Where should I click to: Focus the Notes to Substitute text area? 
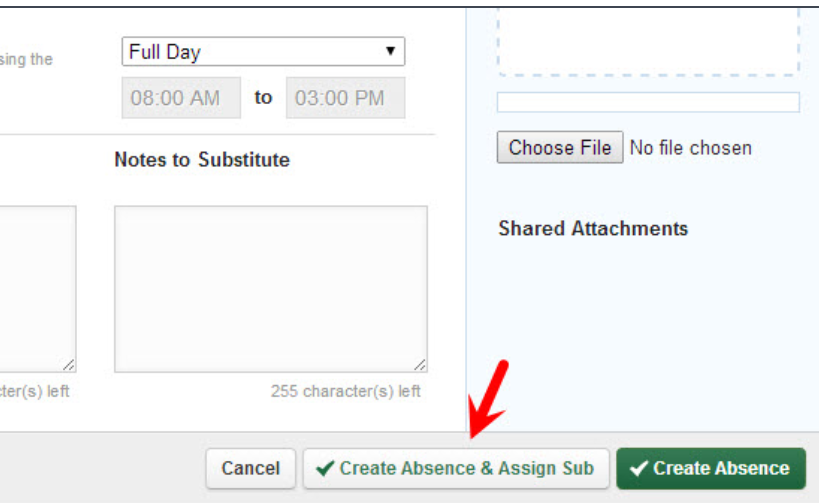pos(270,288)
